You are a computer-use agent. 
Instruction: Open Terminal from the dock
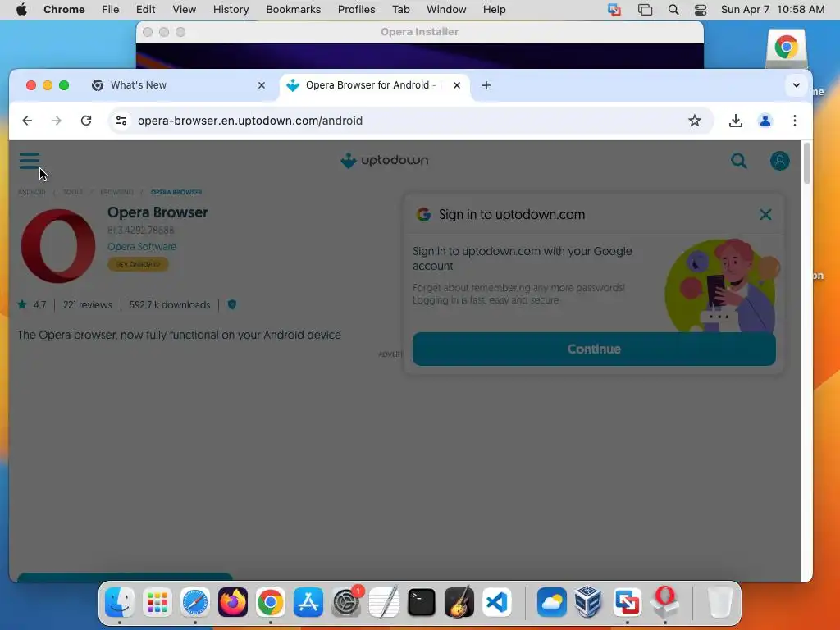(422, 602)
